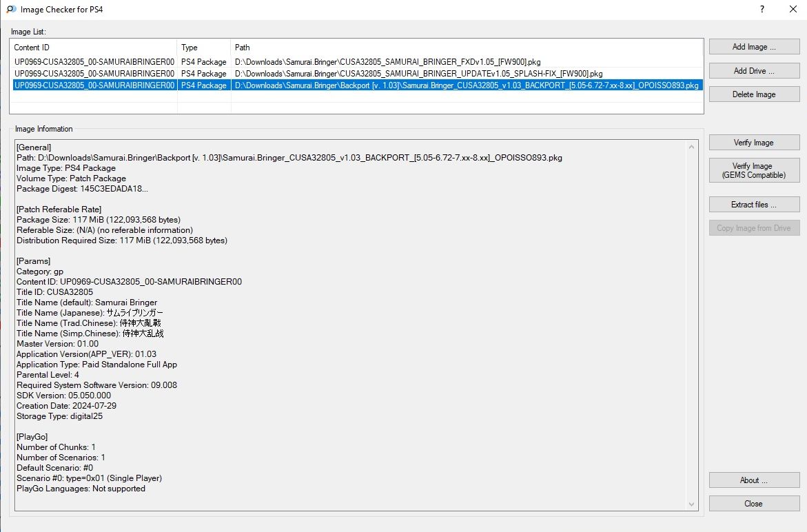Click the scroll-up arrow in Image Information
This screenshot has height=532, width=807.
[x=692, y=147]
